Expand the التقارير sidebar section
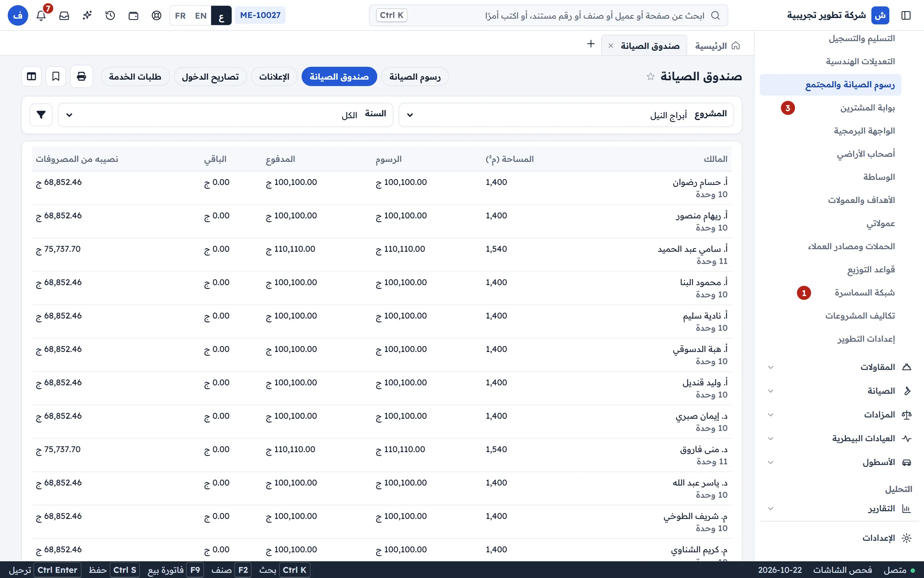 (839, 508)
